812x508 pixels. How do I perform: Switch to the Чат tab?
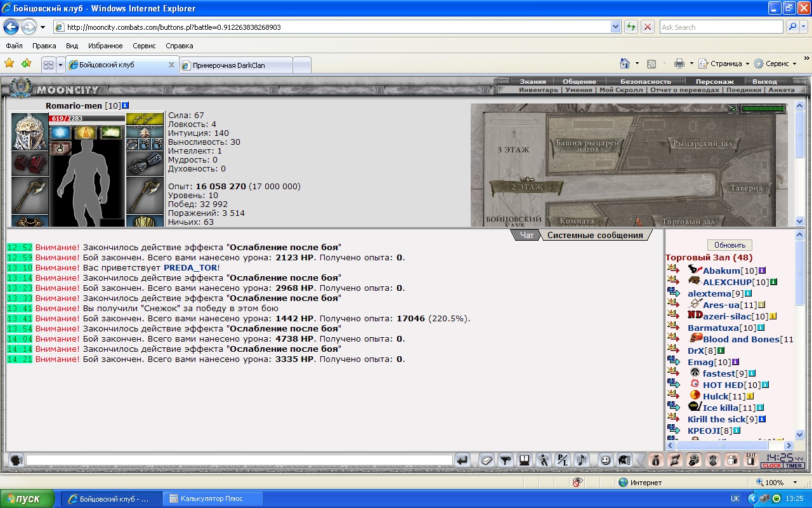(x=527, y=235)
